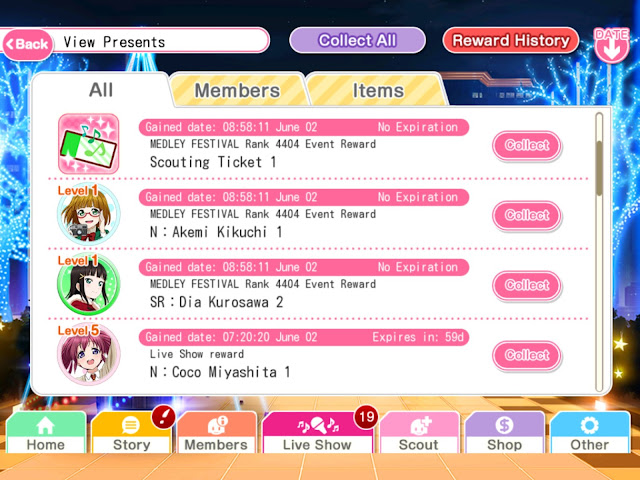The width and height of the screenshot is (640, 480).
Task: Go to Members in bottom bar
Action: tap(216, 433)
